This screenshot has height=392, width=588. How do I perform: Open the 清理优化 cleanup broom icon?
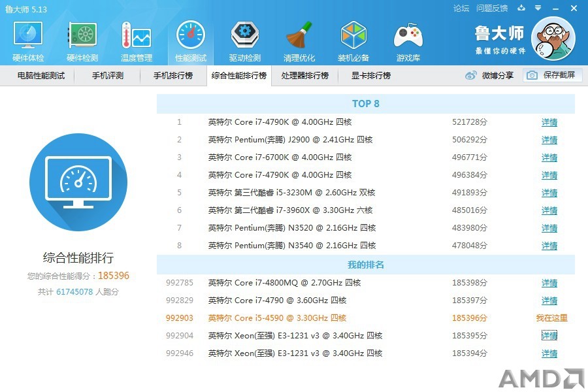[299, 42]
